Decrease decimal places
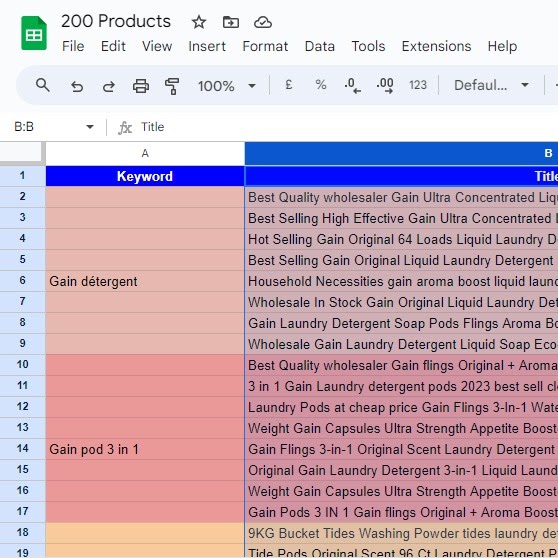558x558 pixels. click(x=353, y=85)
